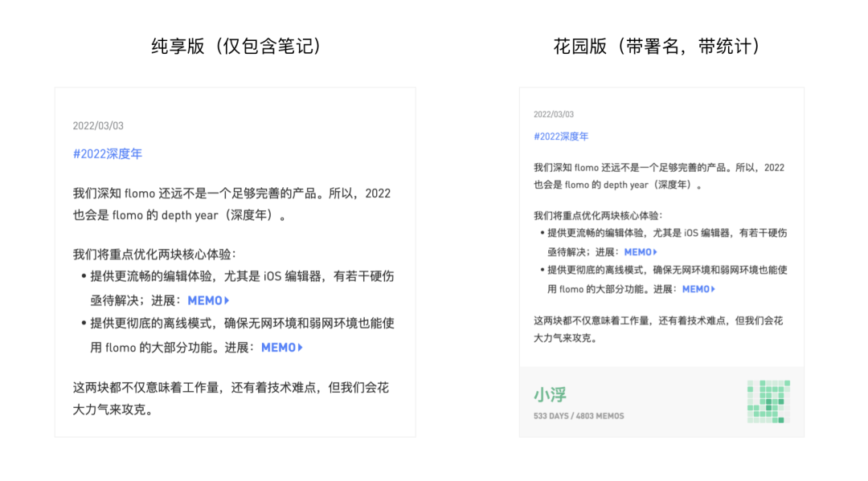Click 我们将重点优化两块核心体验 in the 纯享版 card
The height and width of the screenshot is (481, 868).
(x=154, y=255)
